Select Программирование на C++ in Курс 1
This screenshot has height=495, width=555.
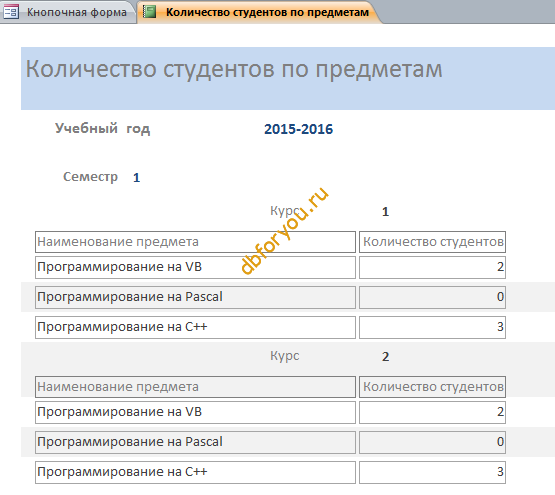tap(195, 327)
